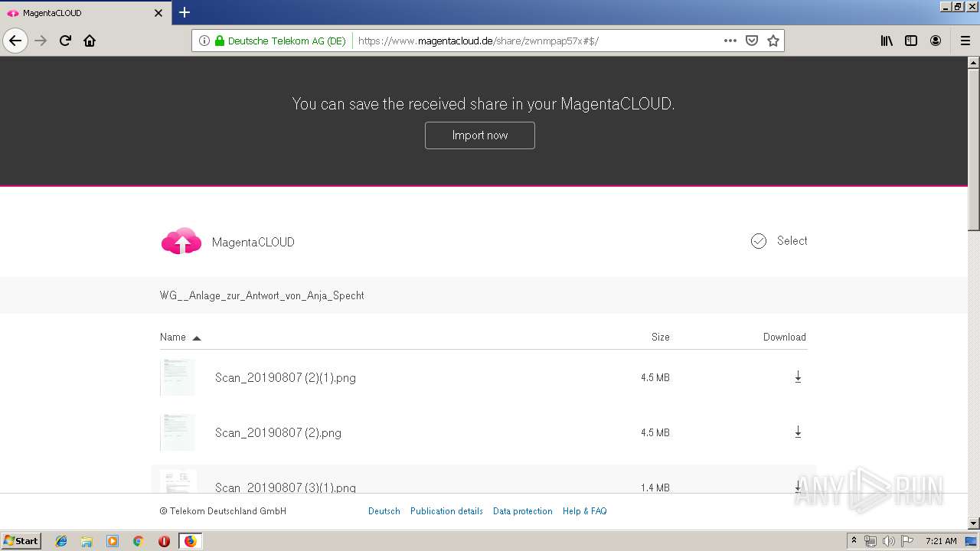980x551 pixels.
Task: Click the Download column header
Action: (785, 337)
